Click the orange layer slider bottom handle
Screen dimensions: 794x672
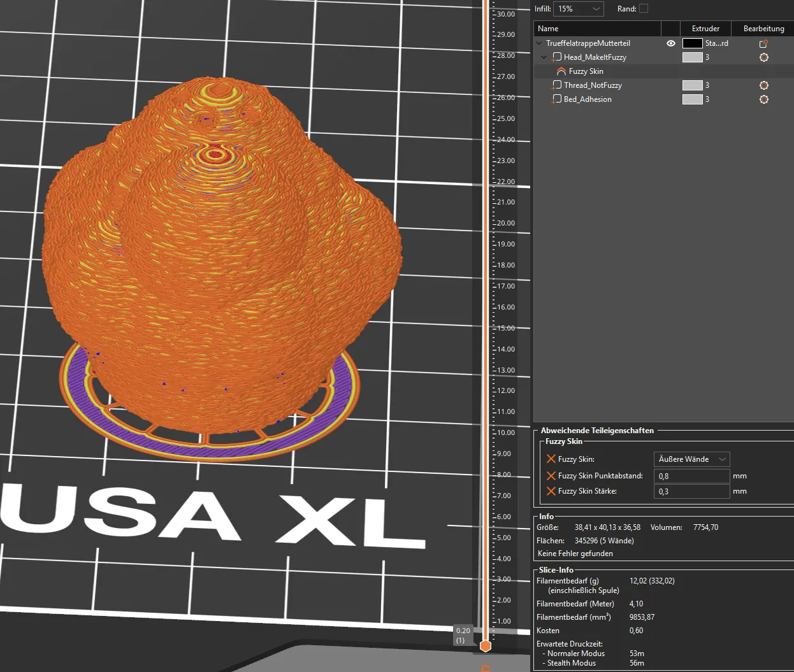(x=486, y=646)
